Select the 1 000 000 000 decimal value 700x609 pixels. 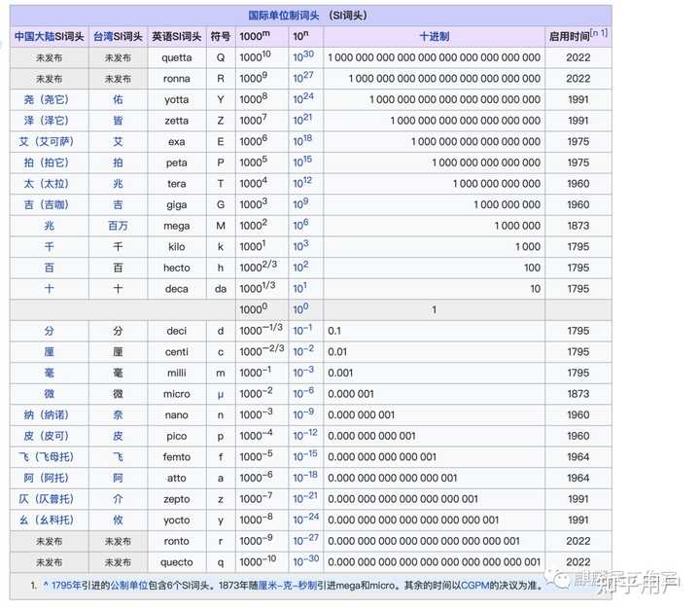tap(507, 204)
